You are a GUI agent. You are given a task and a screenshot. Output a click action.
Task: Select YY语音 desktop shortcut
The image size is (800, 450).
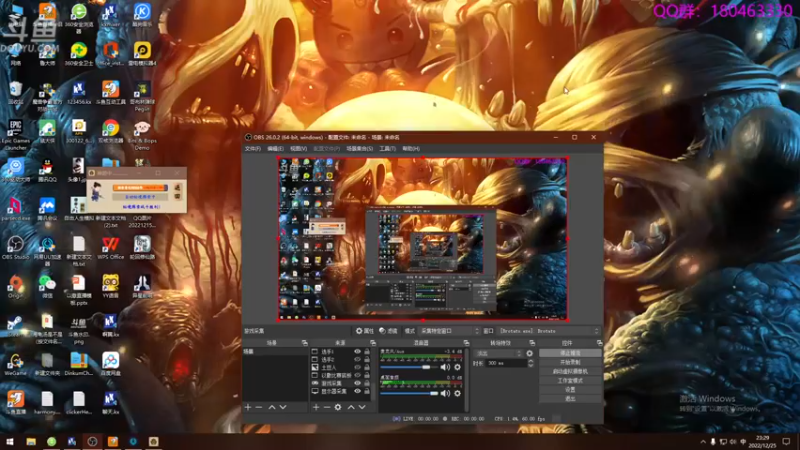click(110, 286)
